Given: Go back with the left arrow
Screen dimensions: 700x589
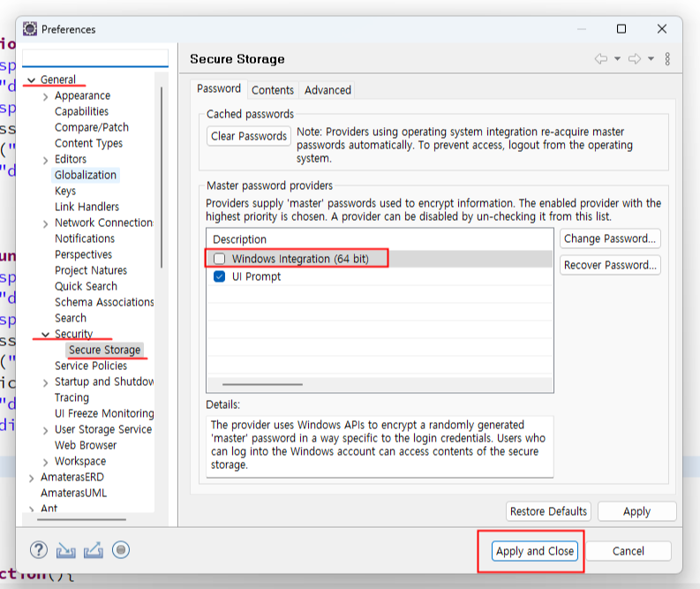Looking at the screenshot, I should pyautogui.click(x=601, y=59).
